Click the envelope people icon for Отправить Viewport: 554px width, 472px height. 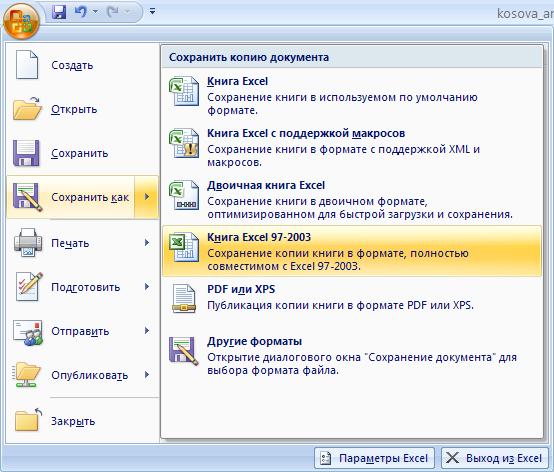tap(28, 332)
